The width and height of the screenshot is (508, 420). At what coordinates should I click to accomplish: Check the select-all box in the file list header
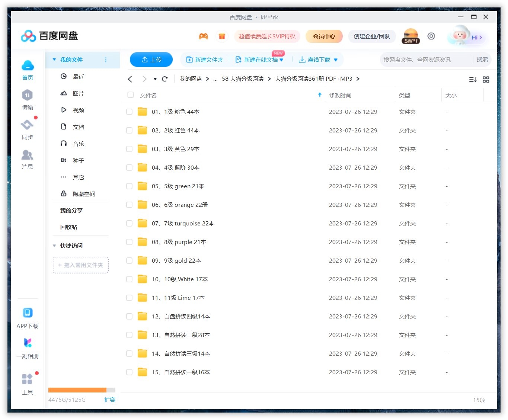tap(130, 95)
